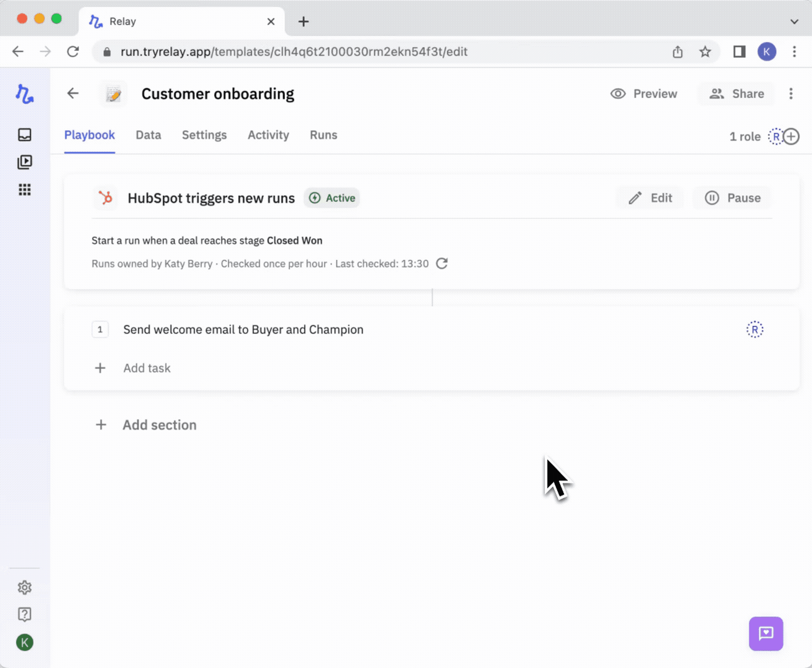Click the Share button
Viewport: 812px width, 668px height.
(737, 94)
